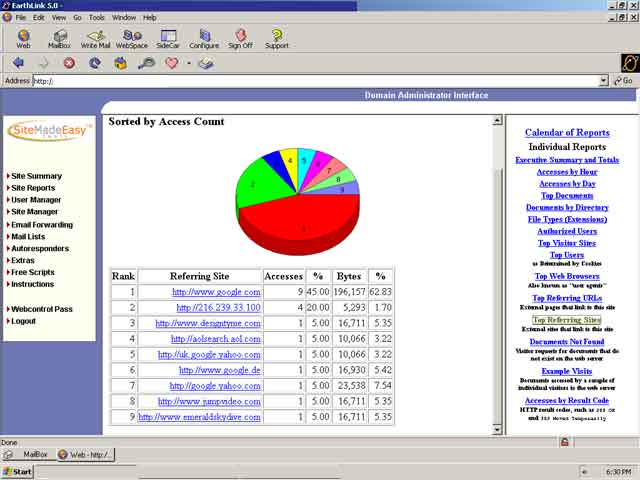The width and height of the screenshot is (640, 480).
Task: Expand the Address bar dropdown arrow
Action: coord(602,81)
